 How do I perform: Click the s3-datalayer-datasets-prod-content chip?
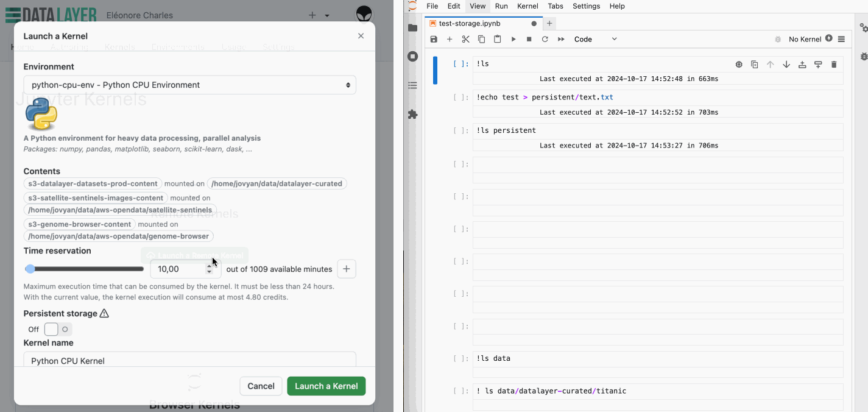click(x=93, y=183)
